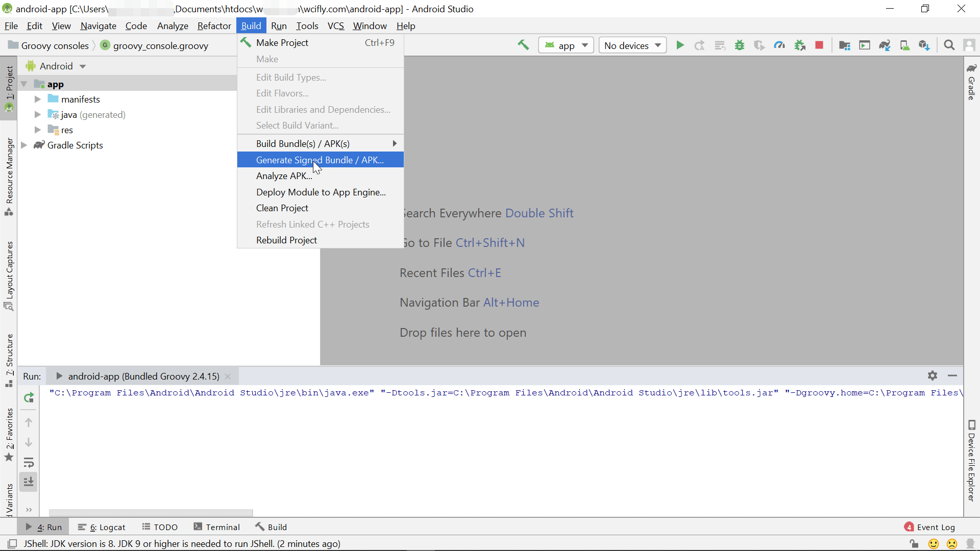Choose Clean Project from Build menu

(282, 208)
